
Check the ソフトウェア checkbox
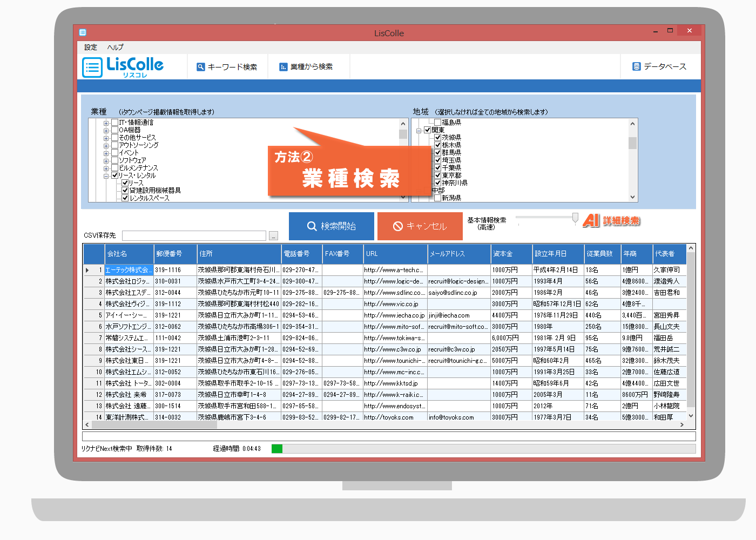pos(114,160)
